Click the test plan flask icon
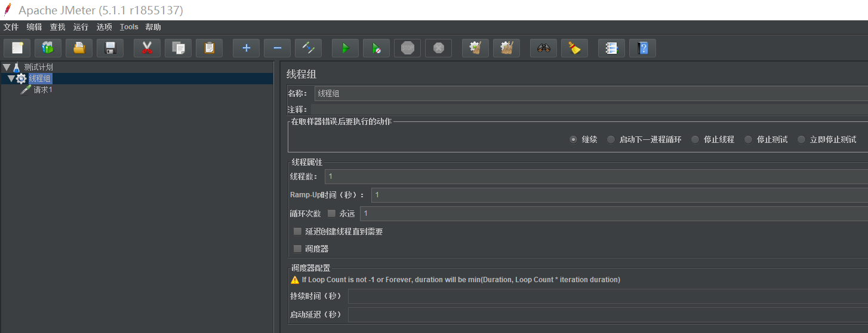Image resolution: width=868 pixels, height=333 pixels. coord(17,67)
